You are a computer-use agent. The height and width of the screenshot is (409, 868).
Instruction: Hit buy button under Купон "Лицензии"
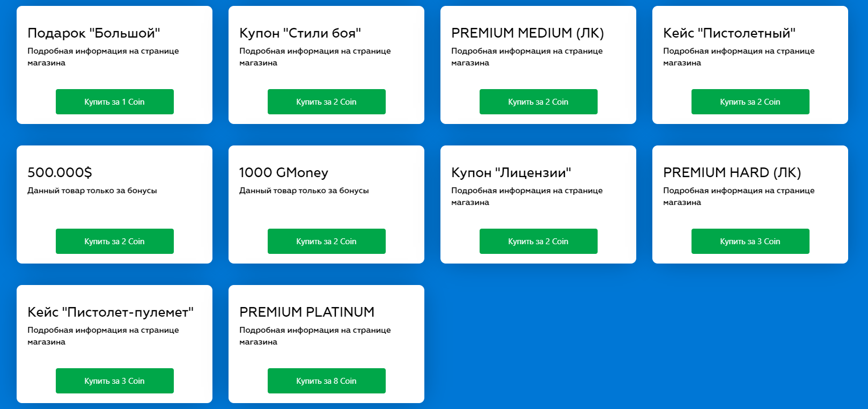pyautogui.click(x=538, y=242)
